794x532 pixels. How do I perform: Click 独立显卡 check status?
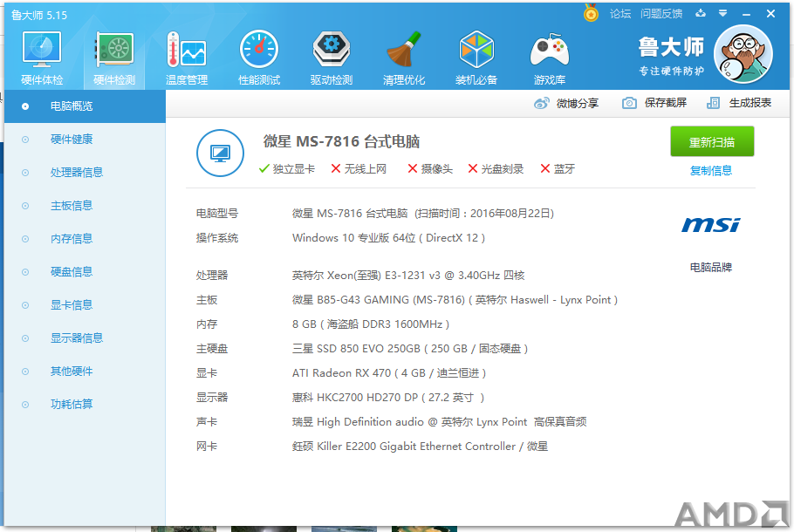[286, 169]
